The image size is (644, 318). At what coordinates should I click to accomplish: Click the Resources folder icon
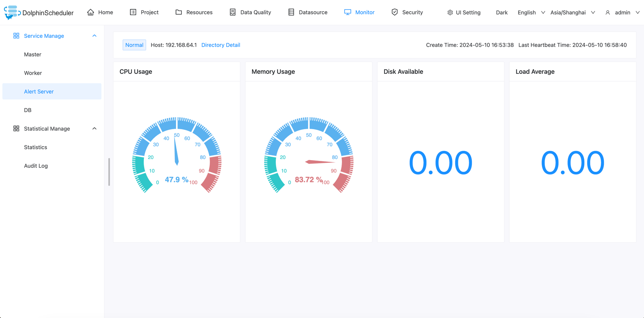tap(179, 12)
